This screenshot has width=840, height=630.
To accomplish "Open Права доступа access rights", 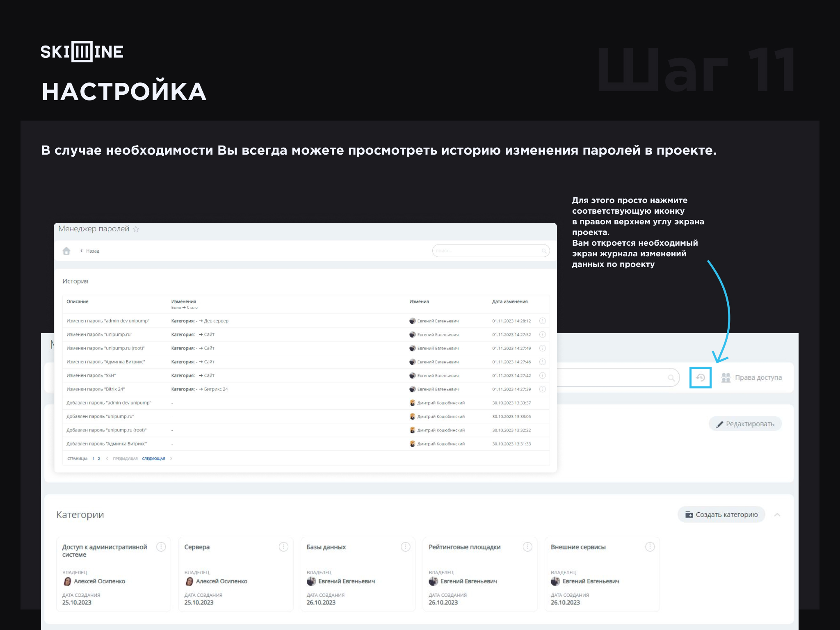I will click(x=751, y=377).
